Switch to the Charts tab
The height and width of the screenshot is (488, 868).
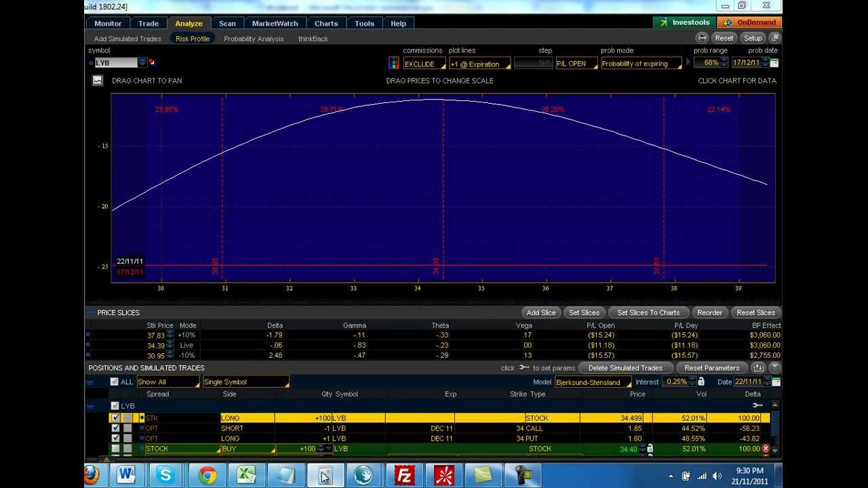coord(326,23)
